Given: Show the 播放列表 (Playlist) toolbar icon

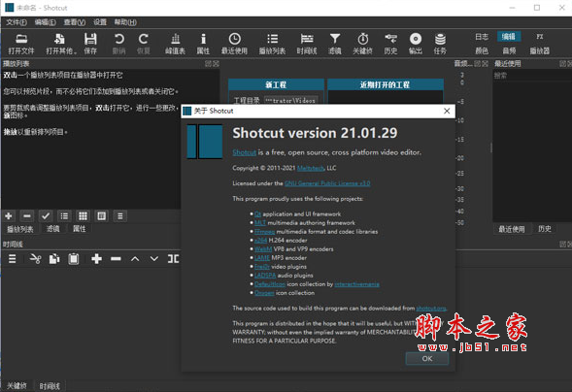Looking at the screenshot, I should tap(272, 44).
